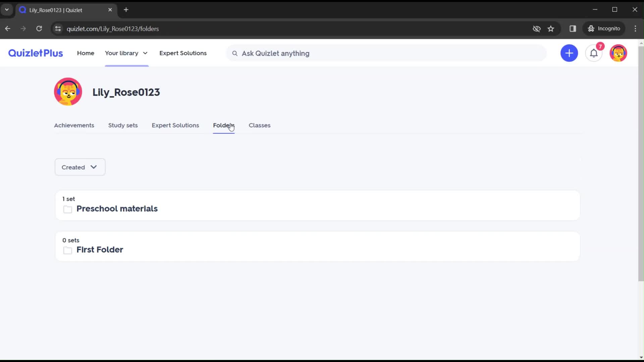Open the First Folder link
644x362 pixels.
(x=100, y=250)
